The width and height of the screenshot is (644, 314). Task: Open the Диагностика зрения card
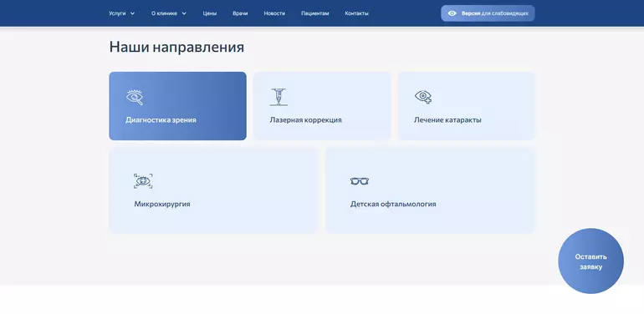point(178,106)
